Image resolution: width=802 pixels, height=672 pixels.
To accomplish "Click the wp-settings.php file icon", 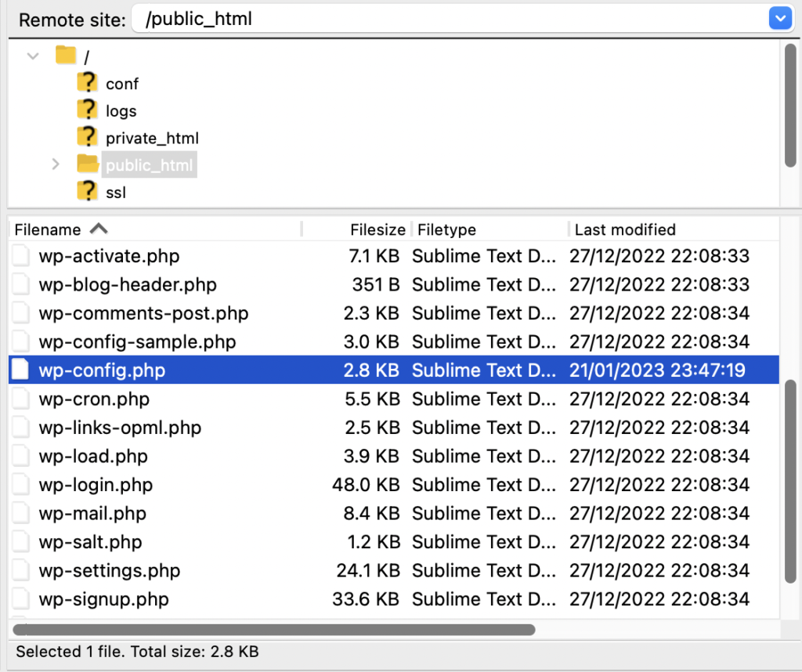I will pos(20,570).
